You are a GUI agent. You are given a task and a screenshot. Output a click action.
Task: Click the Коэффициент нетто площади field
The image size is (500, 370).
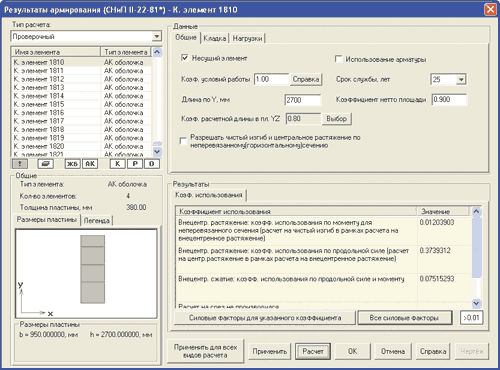449,99
